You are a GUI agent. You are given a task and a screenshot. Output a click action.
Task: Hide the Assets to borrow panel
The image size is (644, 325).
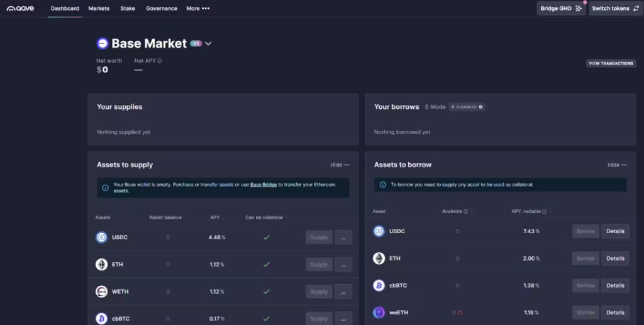coord(616,165)
